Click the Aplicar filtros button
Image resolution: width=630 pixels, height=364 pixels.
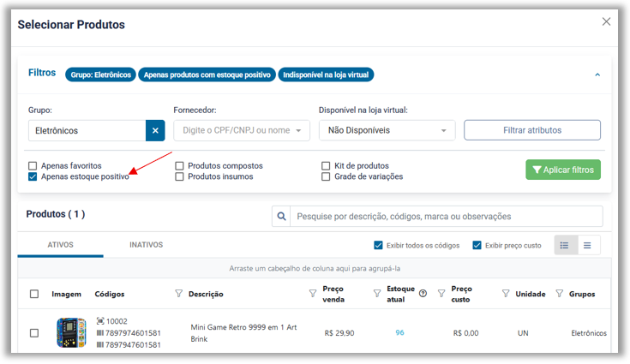tap(562, 170)
